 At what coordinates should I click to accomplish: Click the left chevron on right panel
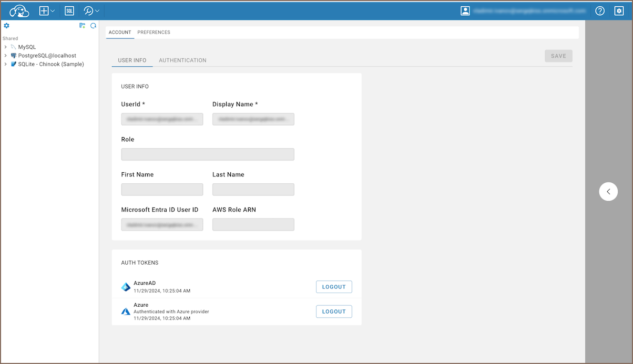608,192
